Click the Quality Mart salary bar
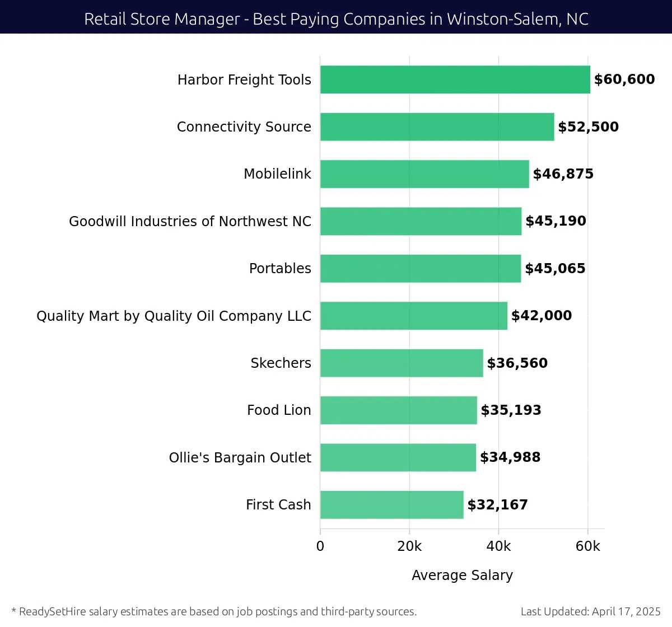 tap(414, 316)
